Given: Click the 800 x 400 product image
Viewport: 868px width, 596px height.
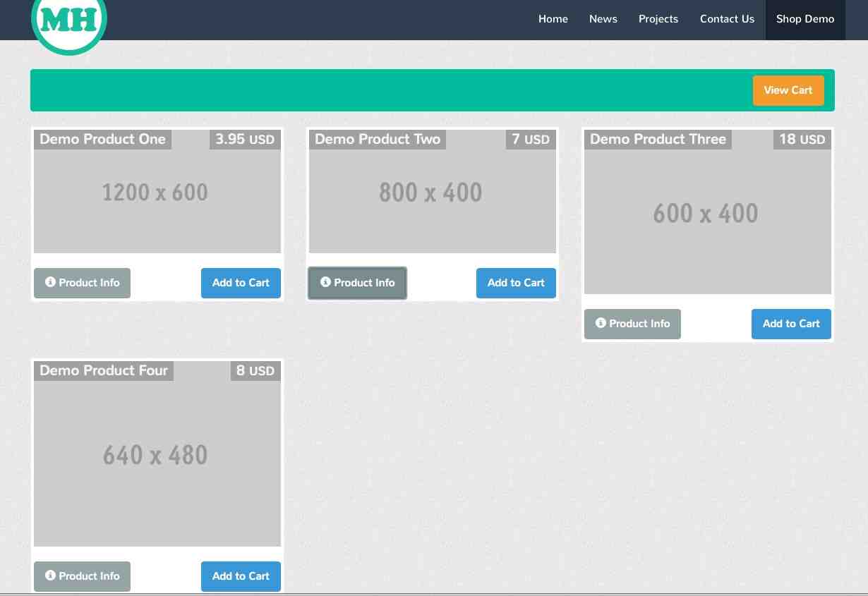Looking at the screenshot, I should coord(432,201).
